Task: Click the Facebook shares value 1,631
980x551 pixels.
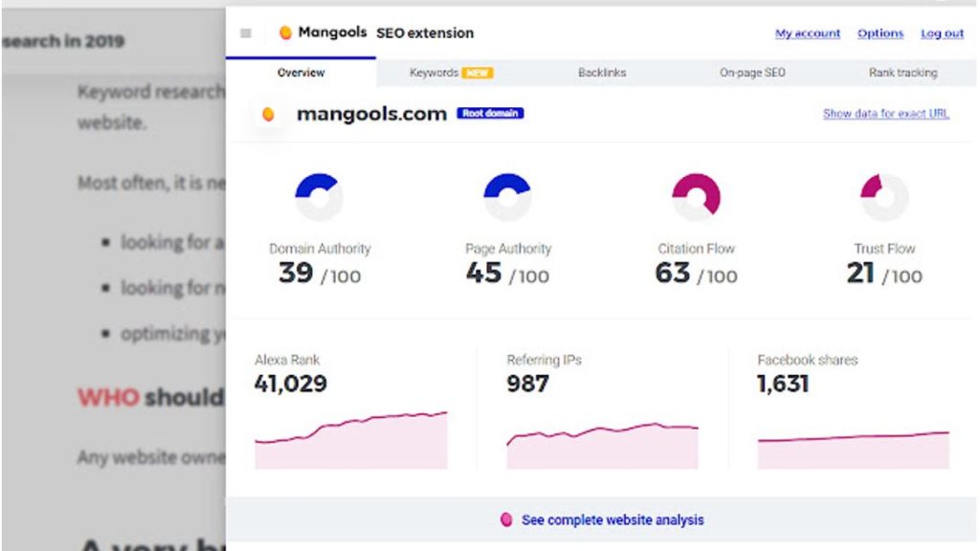Action: 783,384
